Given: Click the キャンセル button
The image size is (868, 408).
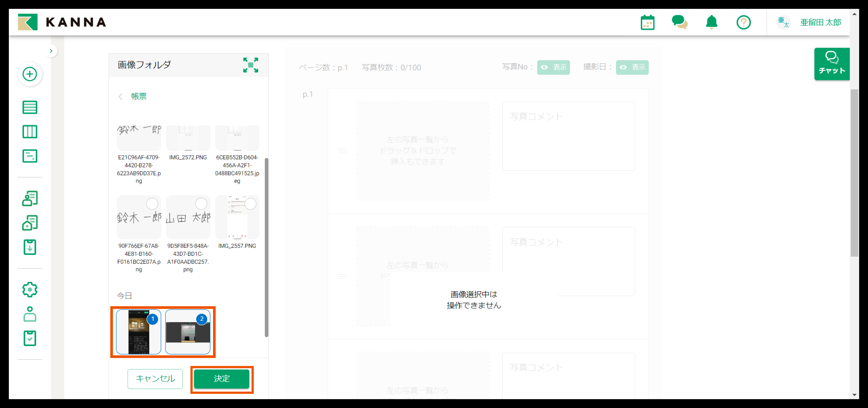Looking at the screenshot, I should coord(155,379).
